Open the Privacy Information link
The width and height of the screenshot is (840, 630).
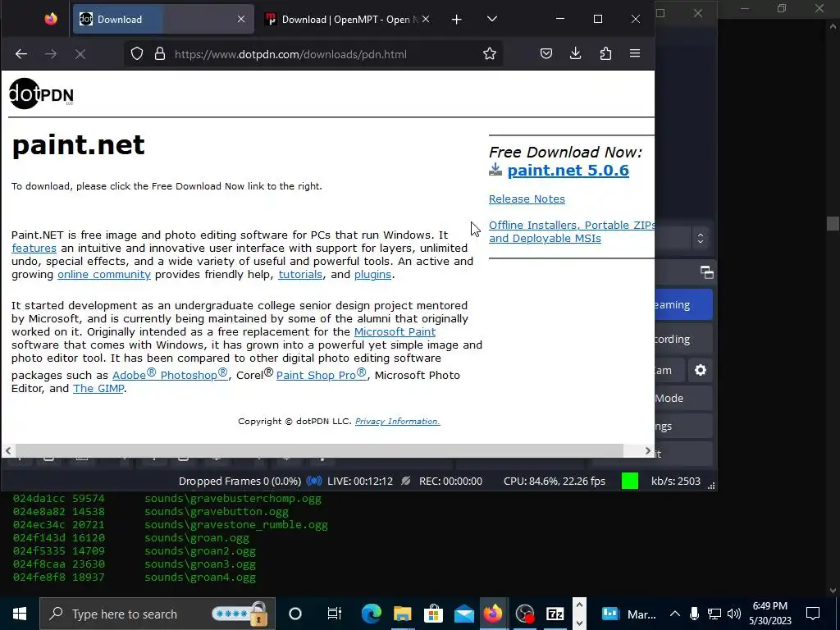coord(398,421)
